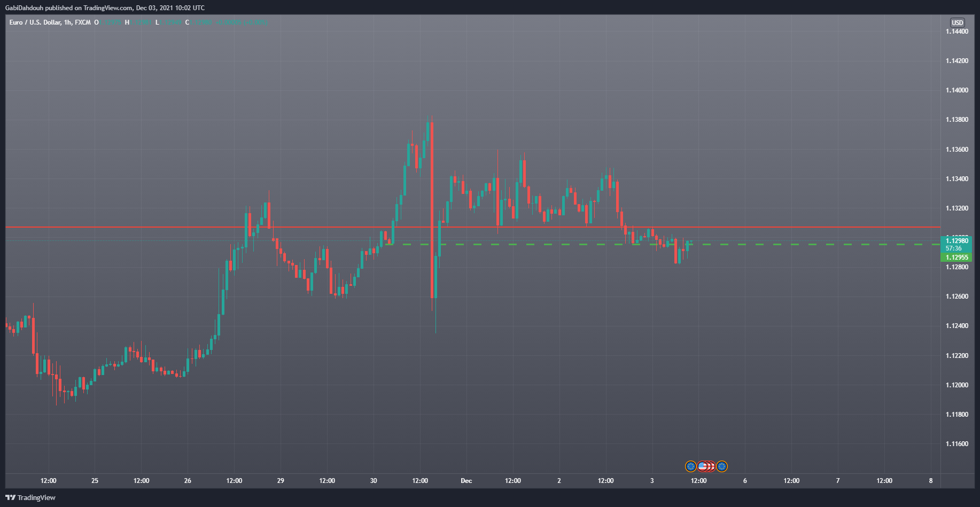The height and width of the screenshot is (507, 980).
Task: Select the red horizontal resistance line
Action: [x=473, y=227]
